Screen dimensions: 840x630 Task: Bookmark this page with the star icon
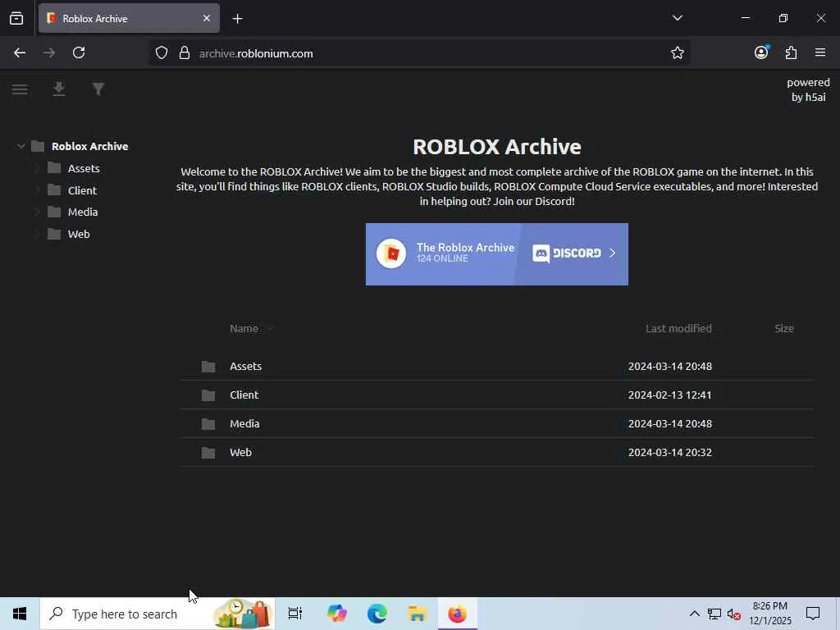pos(677,53)
